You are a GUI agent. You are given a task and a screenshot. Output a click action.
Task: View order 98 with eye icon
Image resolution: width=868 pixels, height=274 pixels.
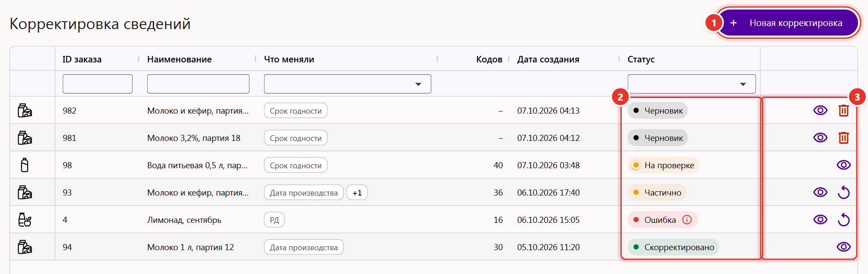click(x=844, y=165)
